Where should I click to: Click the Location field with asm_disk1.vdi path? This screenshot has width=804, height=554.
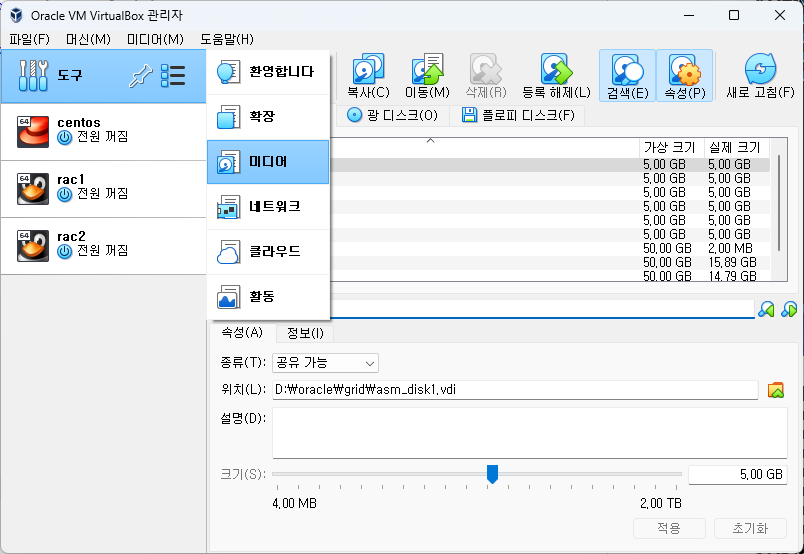coord(515,390)
